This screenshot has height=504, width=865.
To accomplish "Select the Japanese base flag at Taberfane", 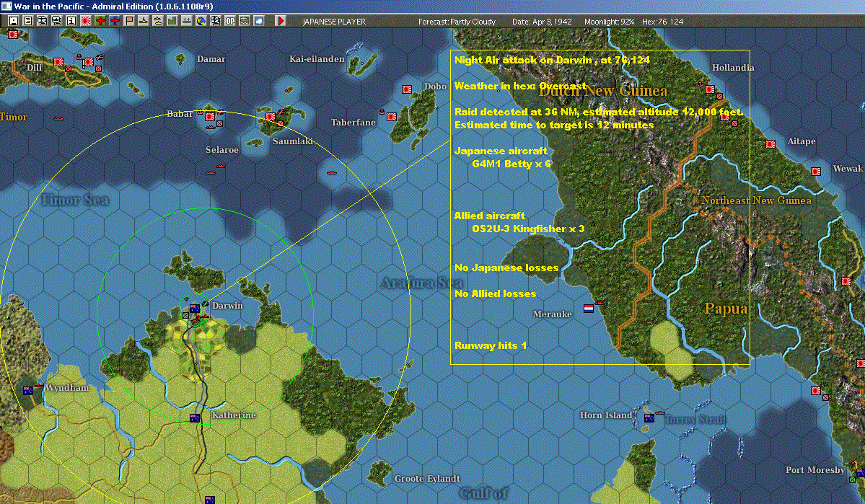I will [392, 117].
